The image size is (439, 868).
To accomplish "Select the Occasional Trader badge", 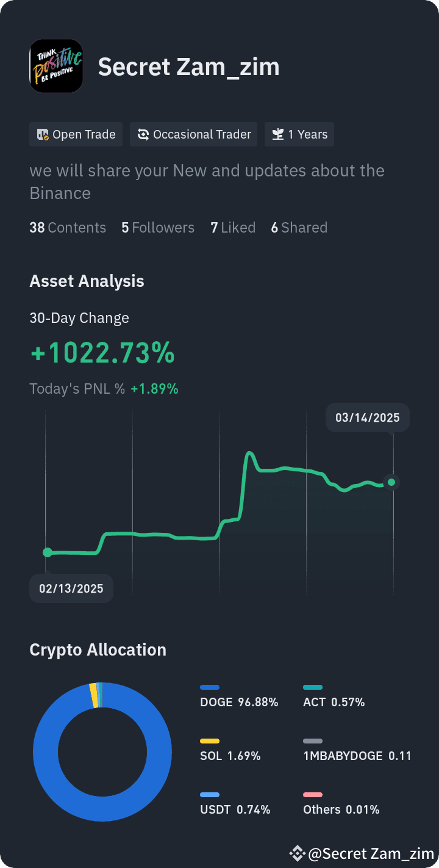I will pyautogui.click(x=194, y=134).
